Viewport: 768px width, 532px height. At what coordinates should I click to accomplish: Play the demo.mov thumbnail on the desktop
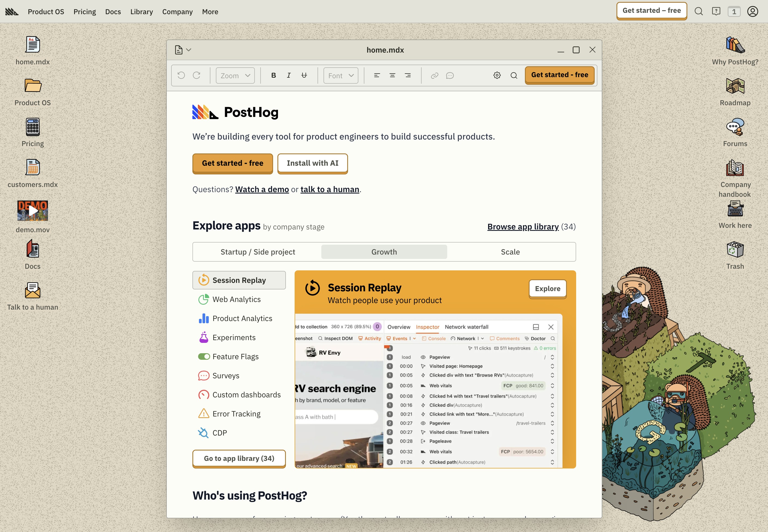pyautogui.click(x=32, y=210)
